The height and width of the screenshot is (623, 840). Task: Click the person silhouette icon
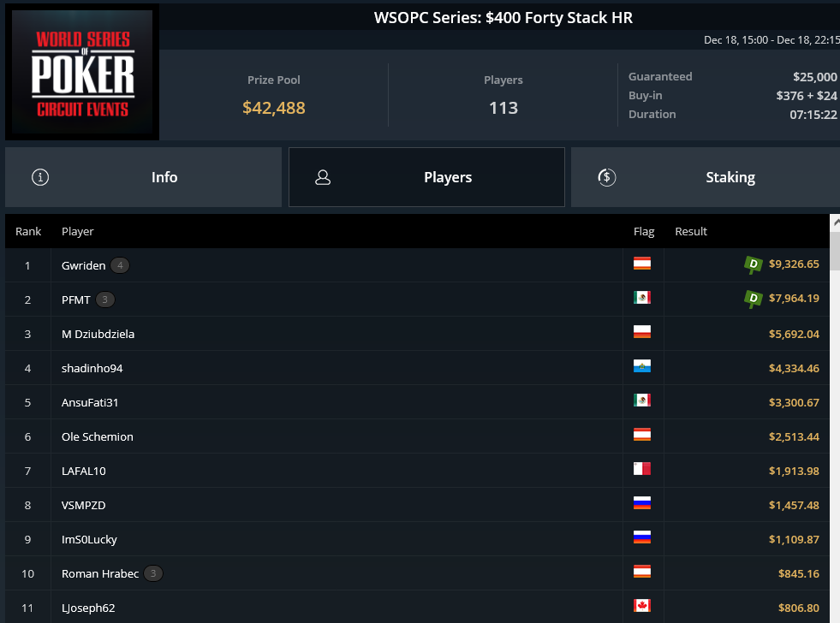pos(323,177)
